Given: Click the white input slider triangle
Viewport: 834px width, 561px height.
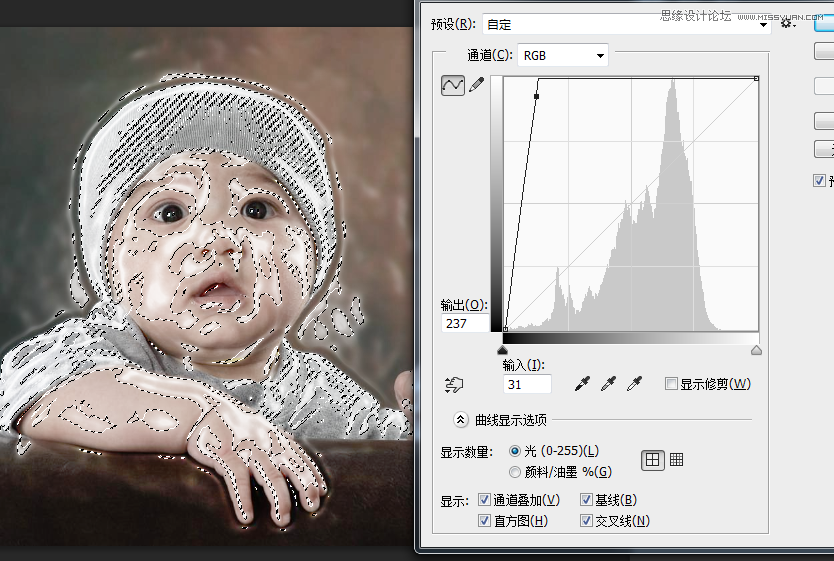Looking at the screenshot, I should click(x=756, y=350).
